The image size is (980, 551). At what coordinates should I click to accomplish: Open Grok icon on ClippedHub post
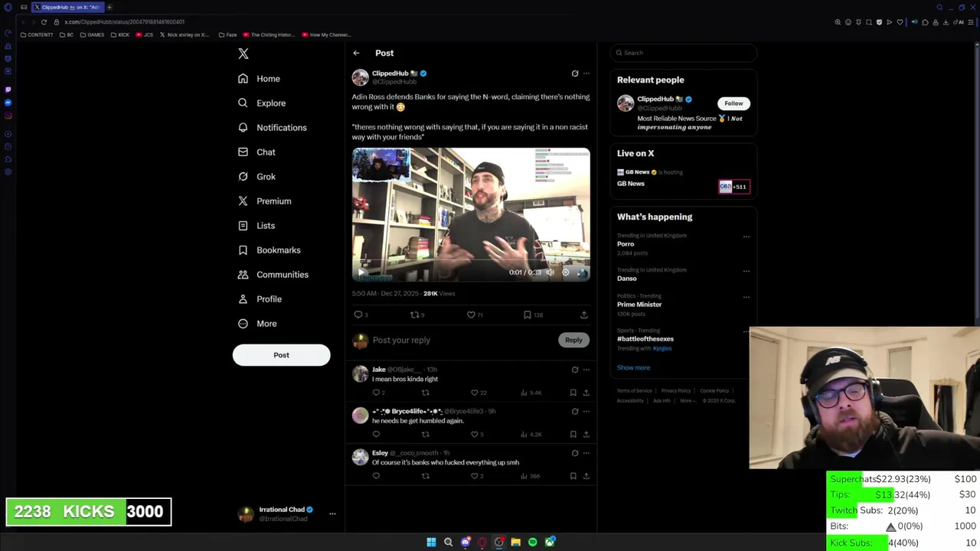pos(575,73)
